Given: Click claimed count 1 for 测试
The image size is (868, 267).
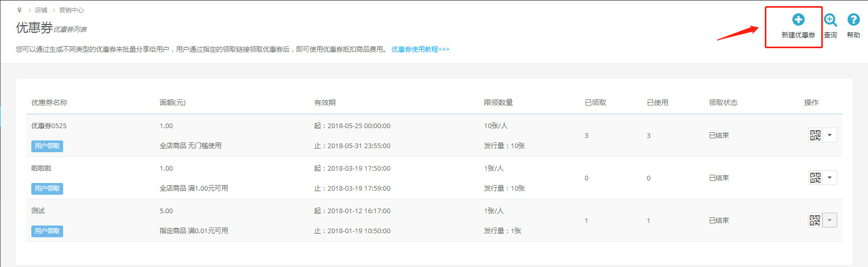Looking at the screenshot, I should (586, 221).
